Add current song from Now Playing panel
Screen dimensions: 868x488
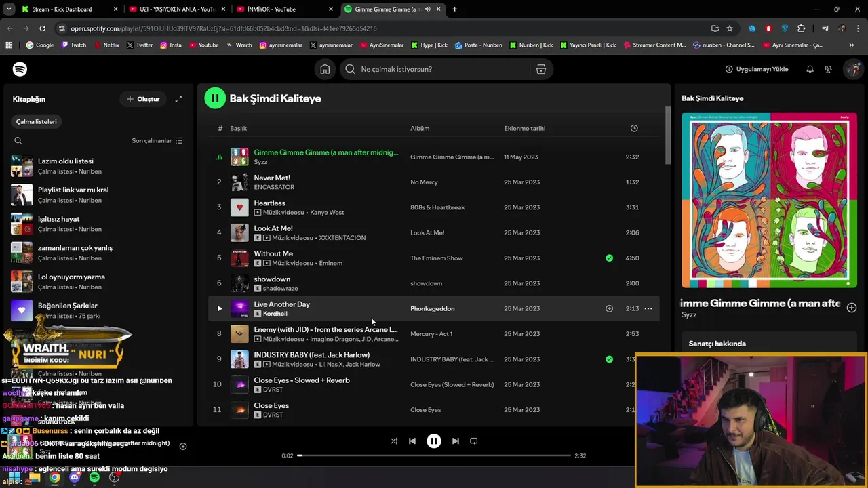[852, 308]
